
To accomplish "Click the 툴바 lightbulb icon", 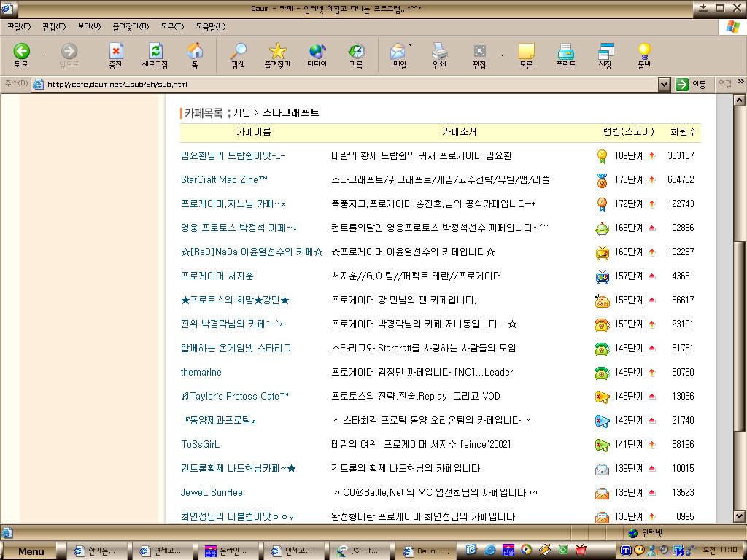I will pos(644,55).
